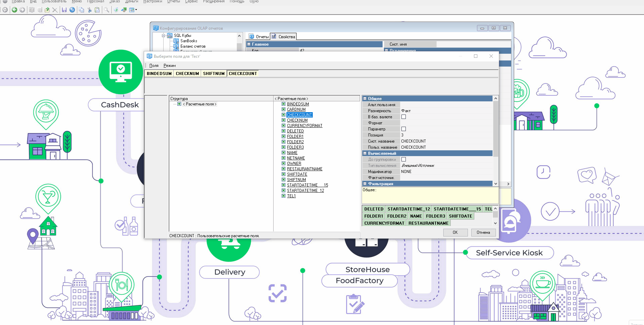Open the 'Поля' menu
Image resolution: width=644 pixels, height=325 pixels.
[x=154, y=66]
